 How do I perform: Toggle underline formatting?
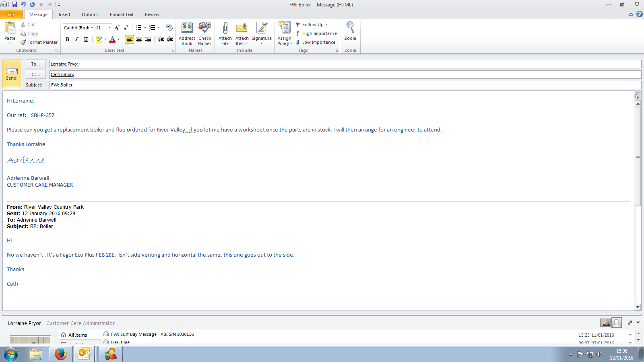click(86, 39)
